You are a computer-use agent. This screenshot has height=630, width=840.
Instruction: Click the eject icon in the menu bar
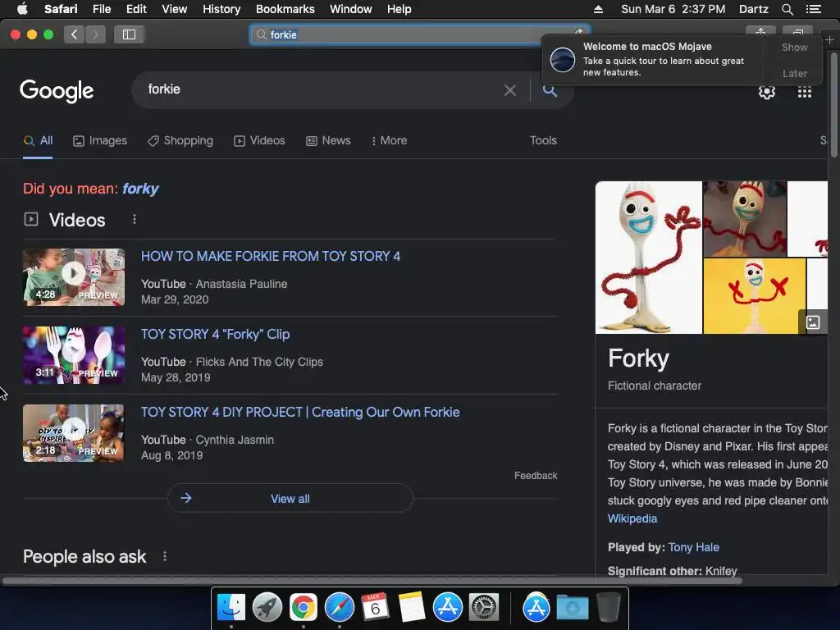(598, 9)
